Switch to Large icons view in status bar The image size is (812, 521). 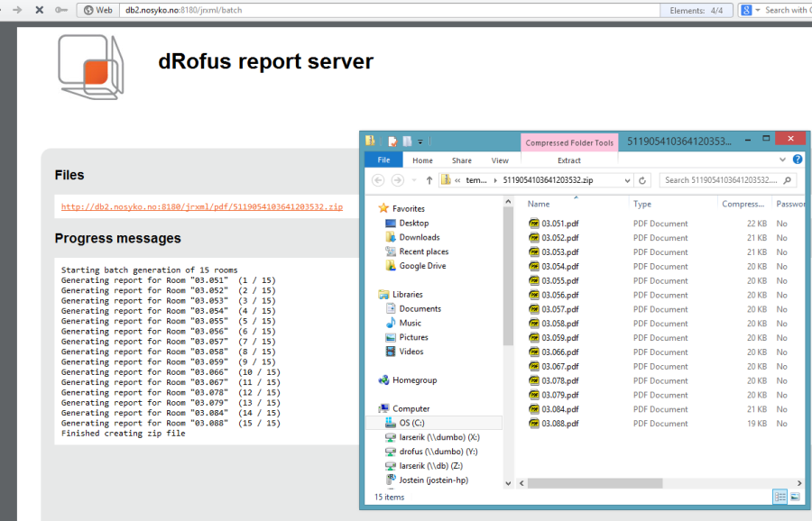point(795,497)
